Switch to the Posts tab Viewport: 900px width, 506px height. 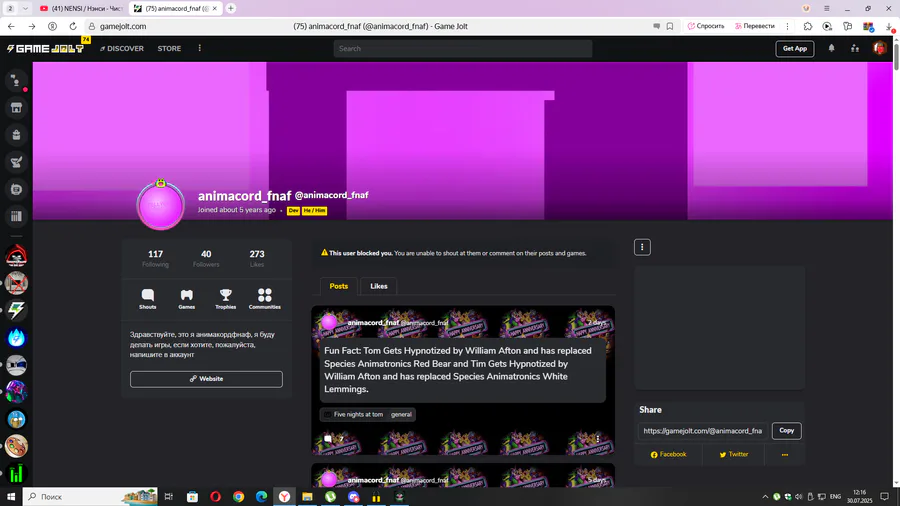[x=339, y=286]
